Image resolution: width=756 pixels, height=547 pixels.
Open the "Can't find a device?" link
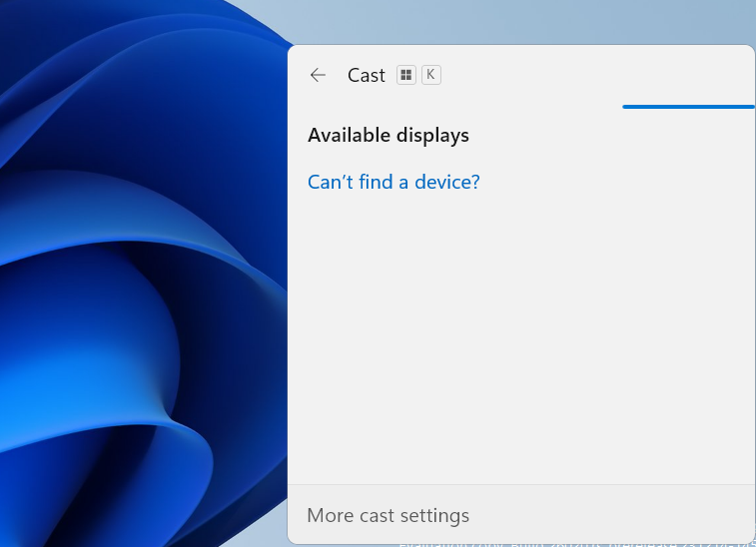393,183
